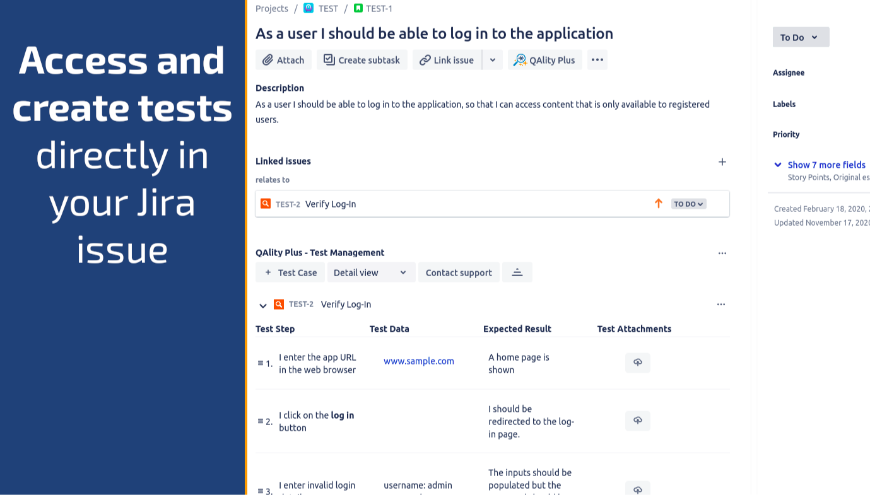Click the TEST-2 issue type icon in test case row

click(279, 304)
